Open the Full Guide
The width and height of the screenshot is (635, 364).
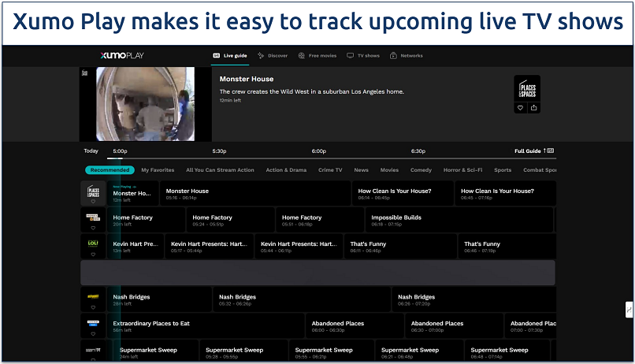(533, 150)
